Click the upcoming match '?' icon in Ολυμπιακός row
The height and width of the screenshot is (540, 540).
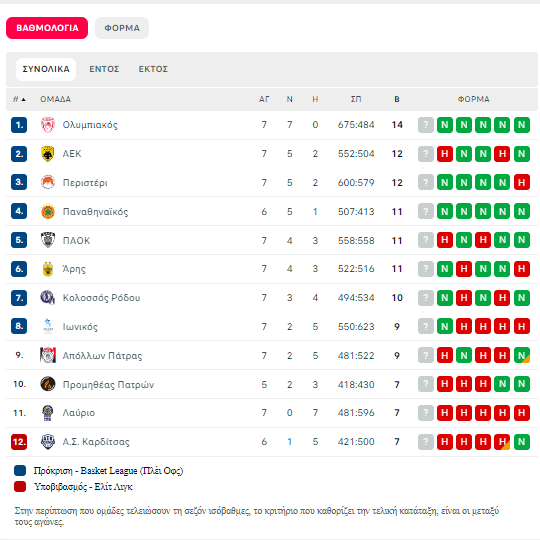coord(426,125)
